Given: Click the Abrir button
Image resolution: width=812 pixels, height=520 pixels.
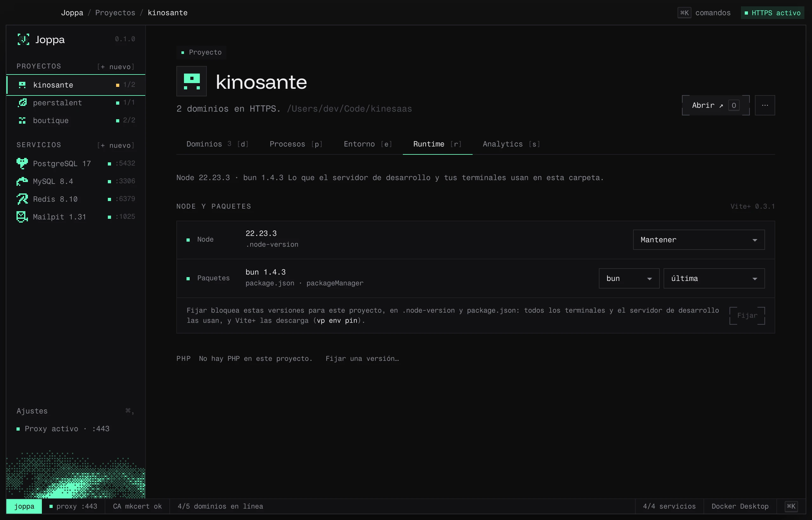Looking at the screenshot, I should coord(715,105).
